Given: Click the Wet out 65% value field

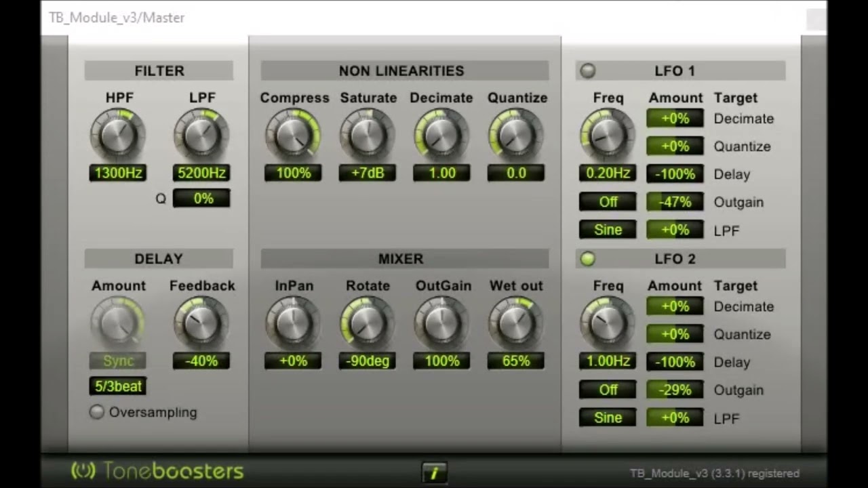Looking at the screenshot, I should (516, 361).
